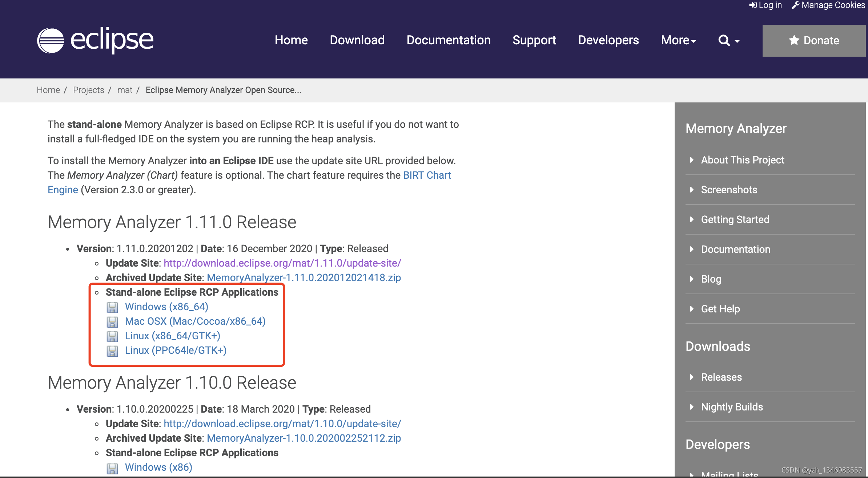868x478 pixels.
Task: Open the Download nav item
Action: pos(357,40)
